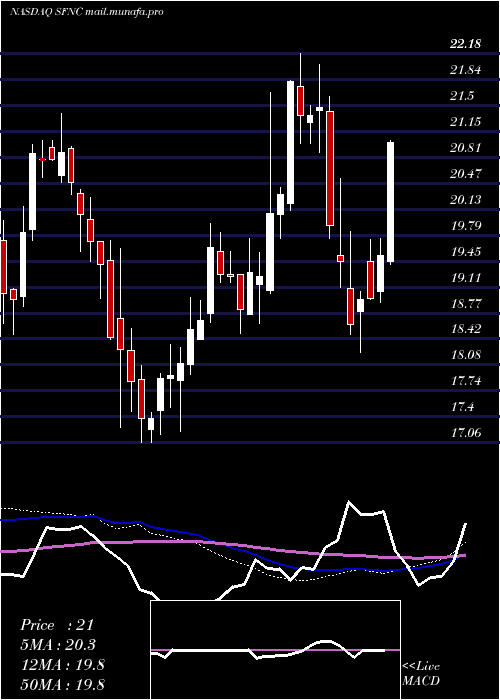Click the 17.74 price axis label

pyautogui.click(x=466, y=381)
